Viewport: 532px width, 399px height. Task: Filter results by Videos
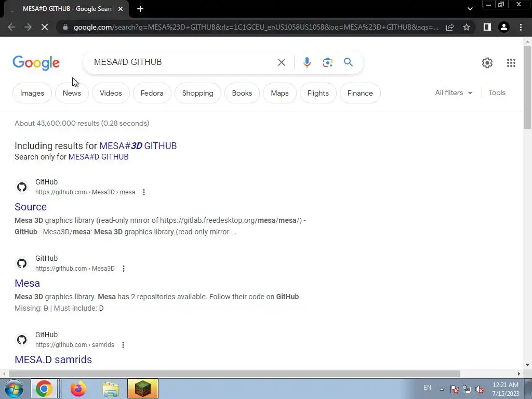click(111, 93)
